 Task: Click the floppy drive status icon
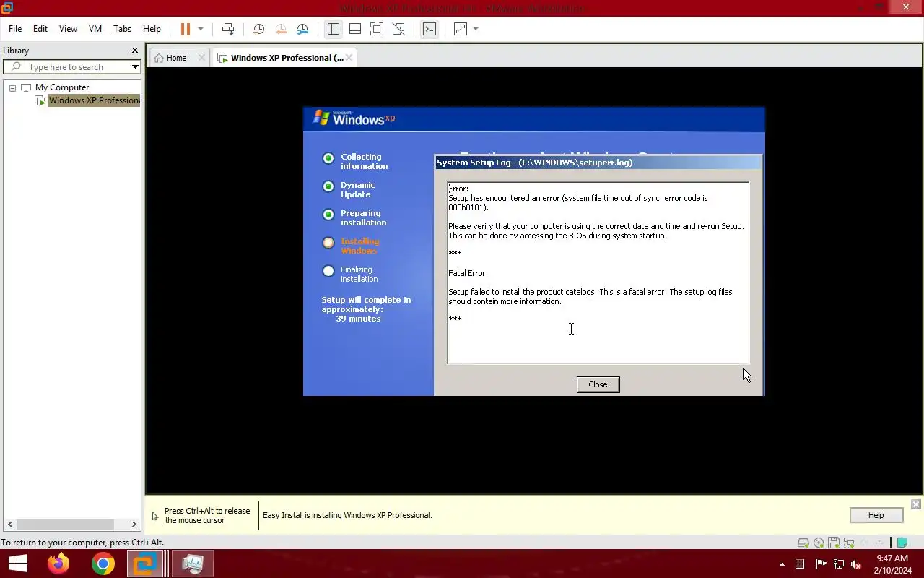833,543
